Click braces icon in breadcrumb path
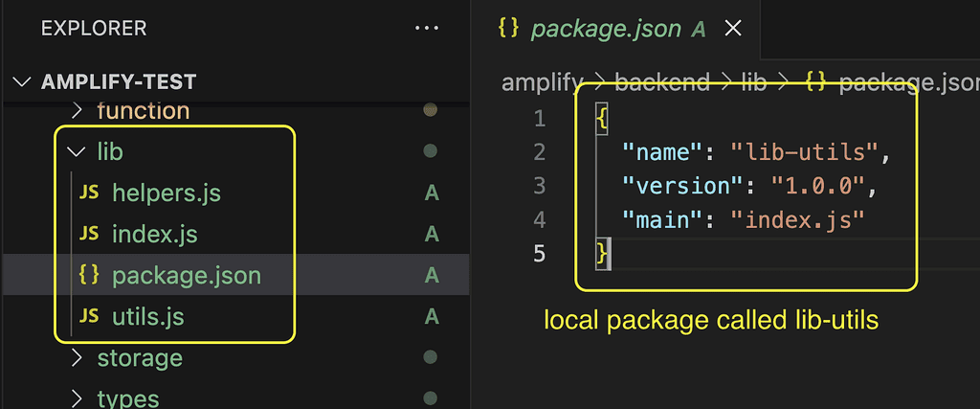Screen dimensions: 980x409 coord(816,82)
